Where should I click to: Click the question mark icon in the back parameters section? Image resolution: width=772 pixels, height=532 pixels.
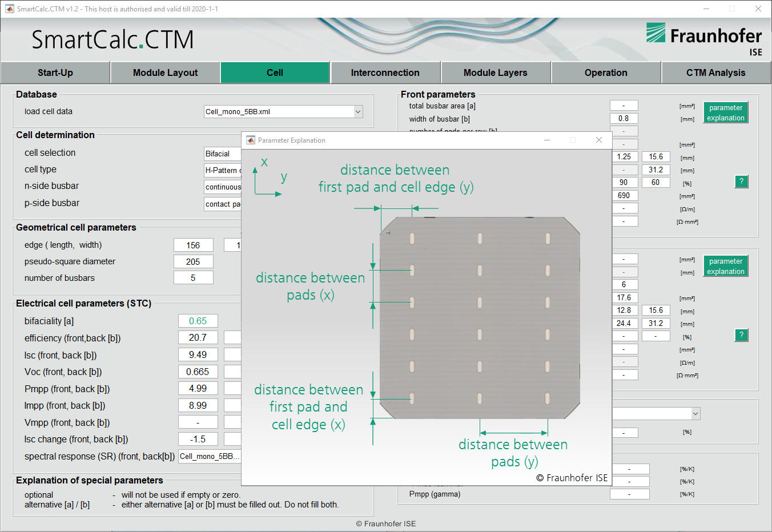click(x=741, y=335)
